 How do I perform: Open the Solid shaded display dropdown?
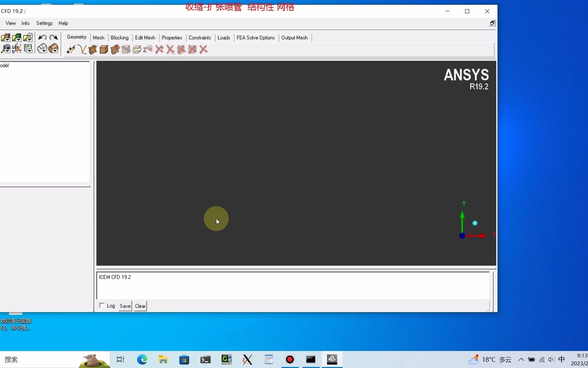coord(53,49)
